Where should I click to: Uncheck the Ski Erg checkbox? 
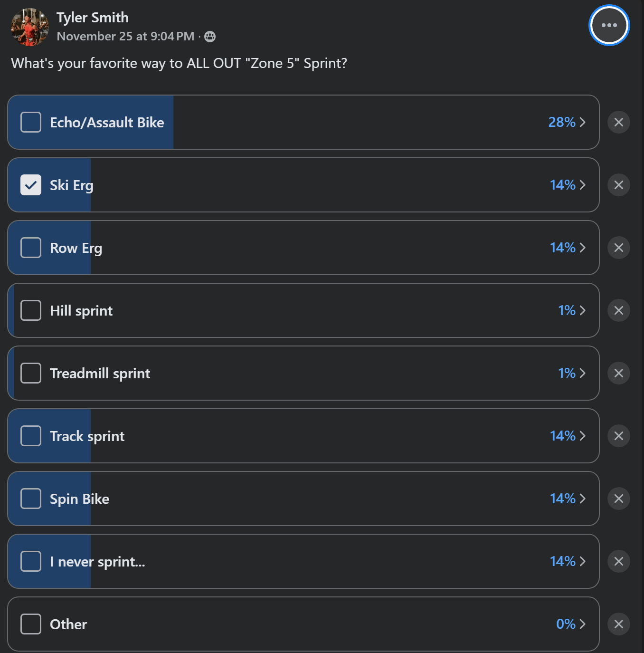pos(31,185)
